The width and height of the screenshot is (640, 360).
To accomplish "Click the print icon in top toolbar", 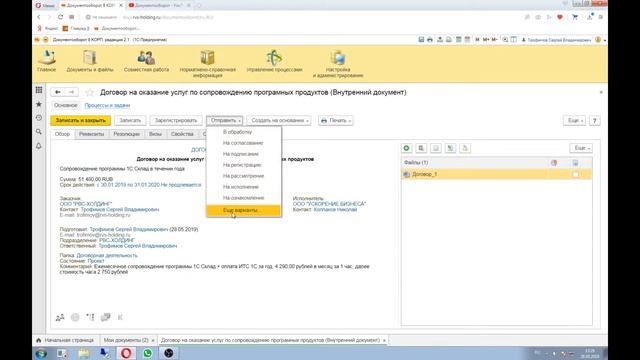I will (430, 40).
